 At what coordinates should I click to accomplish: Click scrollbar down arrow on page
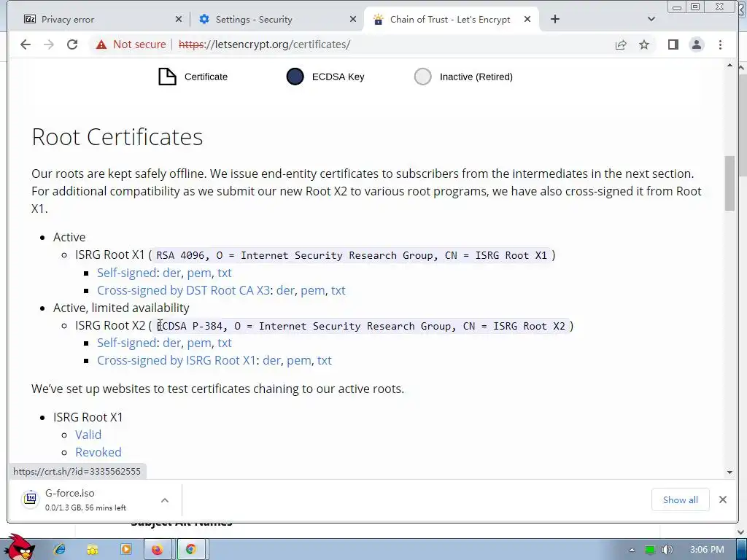pyautogui.click(x=729, y=472)
